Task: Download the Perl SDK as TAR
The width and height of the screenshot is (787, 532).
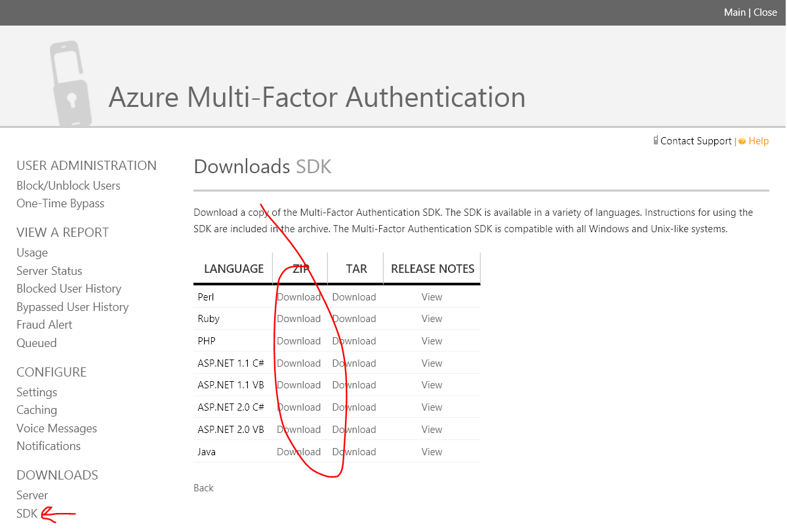Action: [354, 297]
